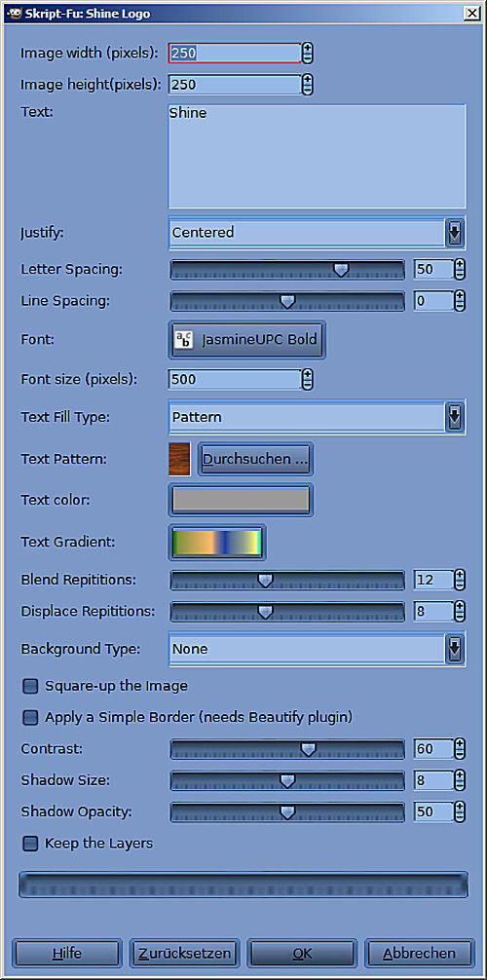Viewport: 487px width, 980px height.
Task: Click the Image width spinner arrows
Action: (x=307, y=54)
